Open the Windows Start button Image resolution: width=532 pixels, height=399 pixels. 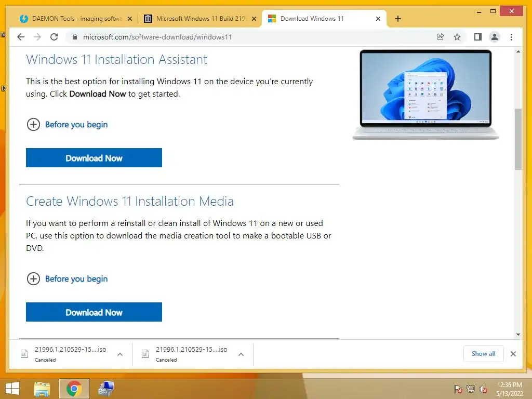[x=12, y=389]
